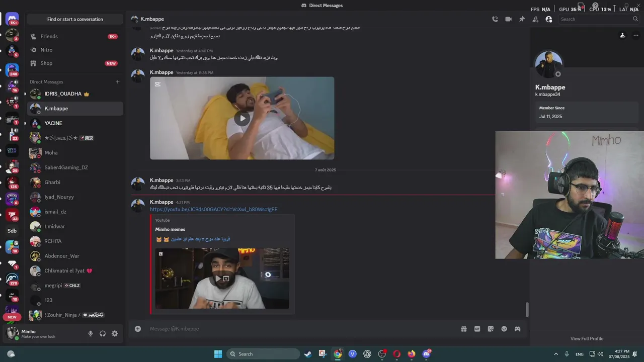
Task: Open DM with Lmidwar
Action: pos(75,226)
